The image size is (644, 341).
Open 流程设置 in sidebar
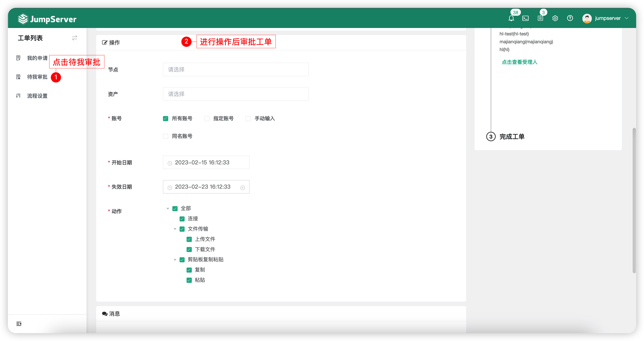(x=37, y=96)
